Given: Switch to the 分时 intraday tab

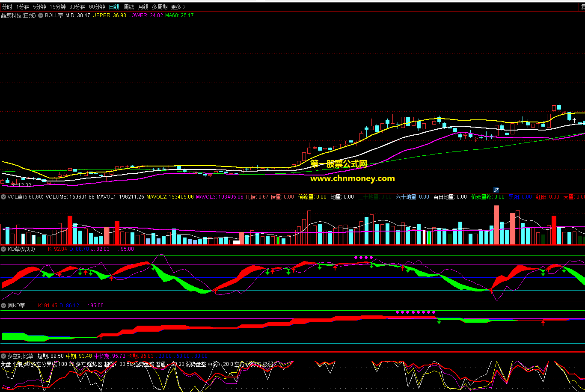Looking at the screenshot, I should click(7, 7).
